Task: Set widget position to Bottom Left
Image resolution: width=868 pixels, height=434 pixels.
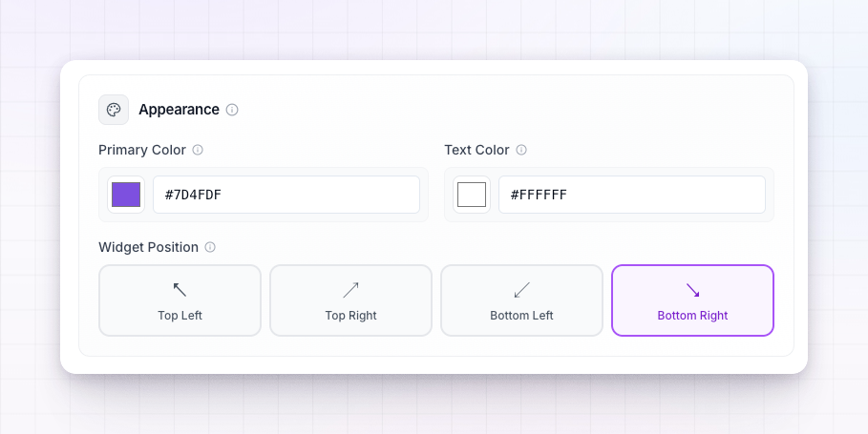Action: (x=522, y=300)
